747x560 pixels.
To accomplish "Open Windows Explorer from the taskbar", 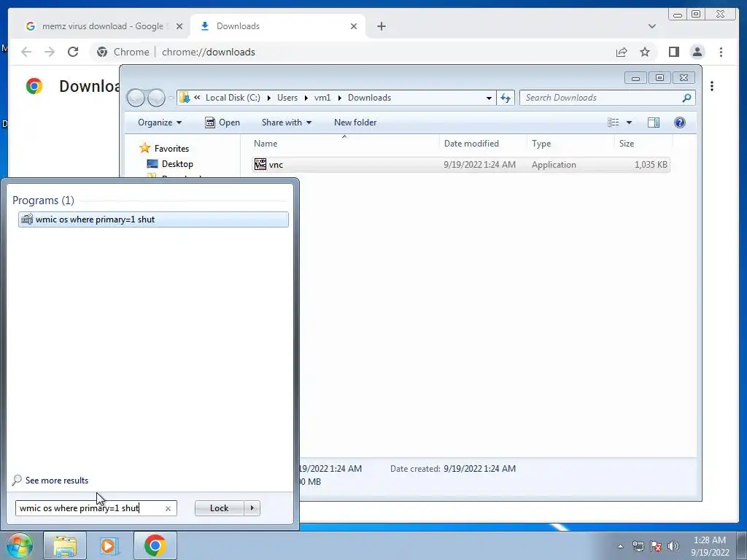I will 65,545.
